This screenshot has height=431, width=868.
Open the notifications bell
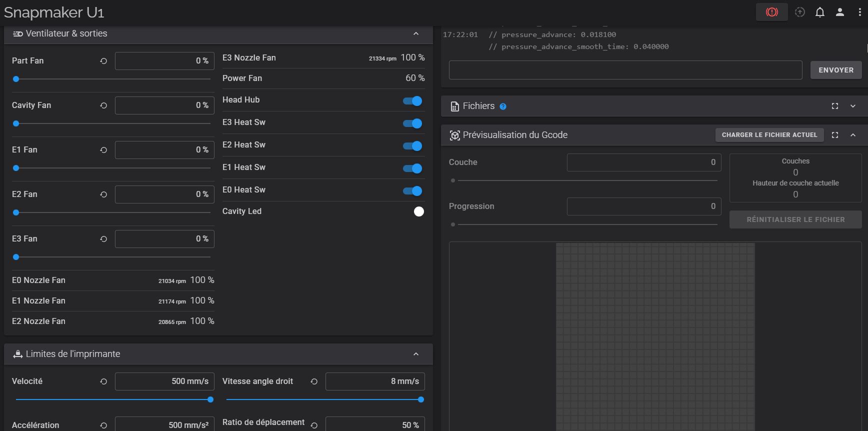(x=819, y=12)
